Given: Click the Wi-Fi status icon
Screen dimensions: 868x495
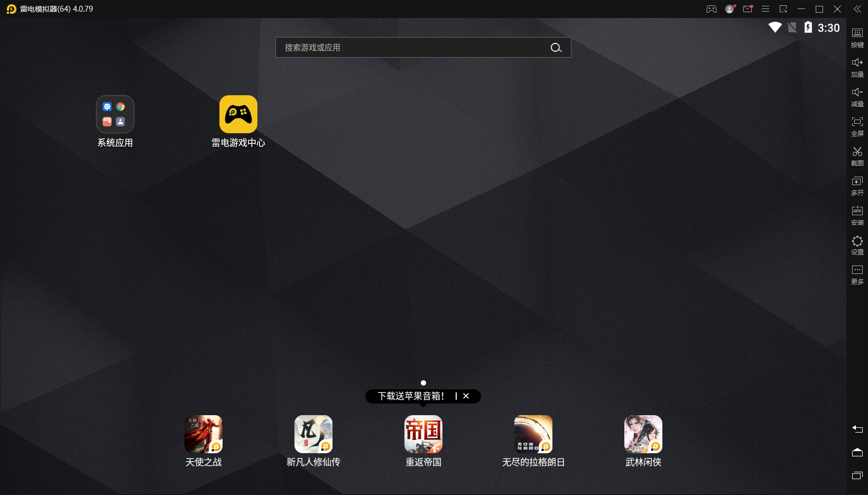Looking at the screenshot, I should [775, 27].
